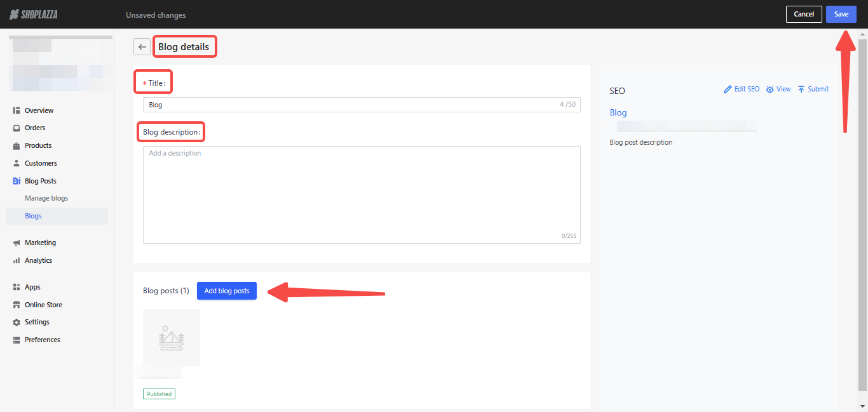Screen dimensions: 868x412
Task: Click the Products bag icon
Action: 17,145
